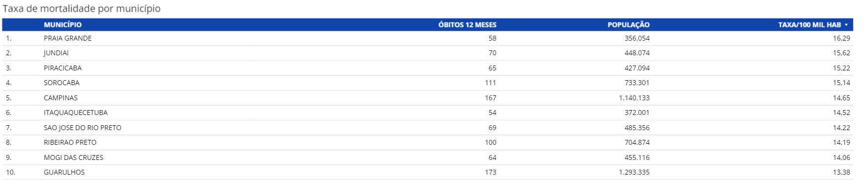Viewport: 868px width, 180px height.
Task: Select the PRAIA GRANDE row
Action: coord(428,38)
